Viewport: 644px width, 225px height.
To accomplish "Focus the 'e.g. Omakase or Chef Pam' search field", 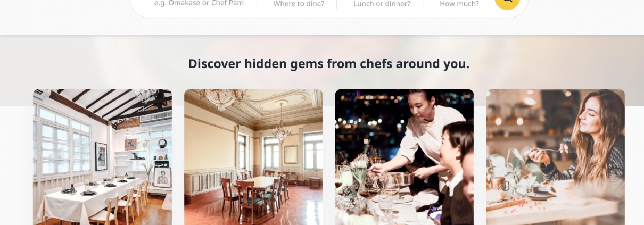I will click(x=199, y=3).
